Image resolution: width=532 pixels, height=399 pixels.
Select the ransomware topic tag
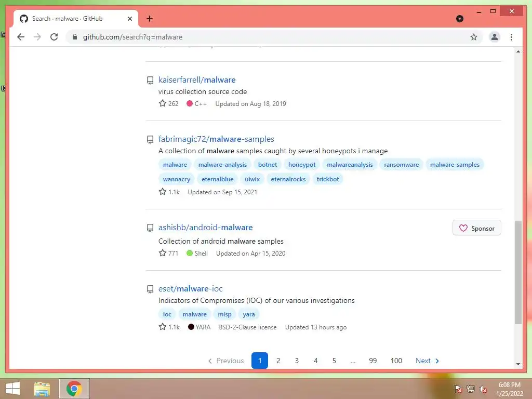click(402, 165)
